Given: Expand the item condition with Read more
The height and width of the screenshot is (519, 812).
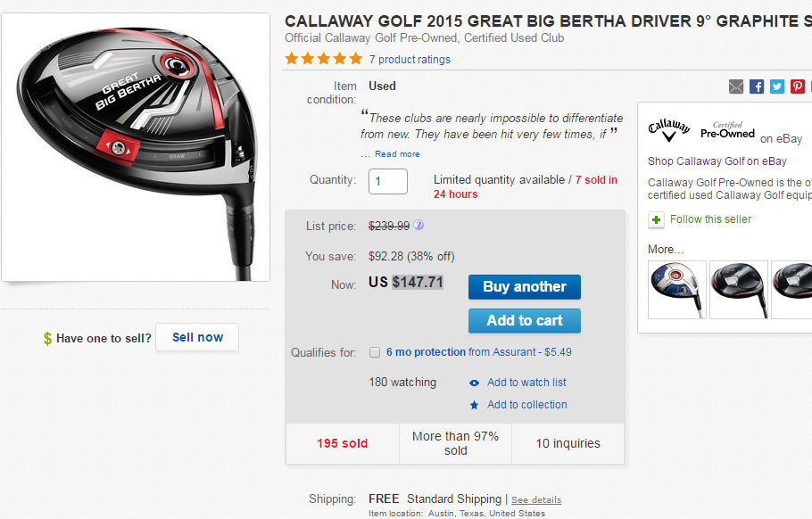Looking at the screenshot, I should tap(397, 154).
